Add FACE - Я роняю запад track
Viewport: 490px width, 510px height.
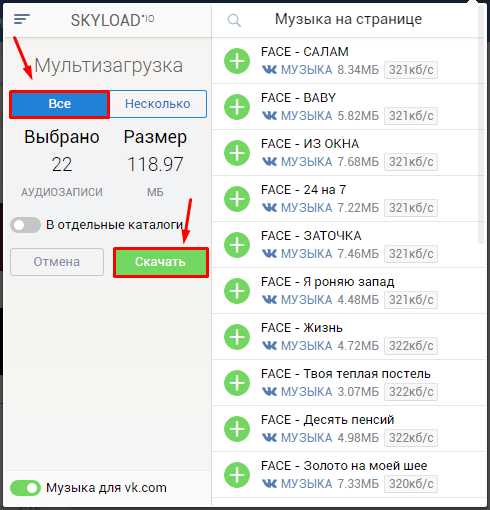[237, 291]
